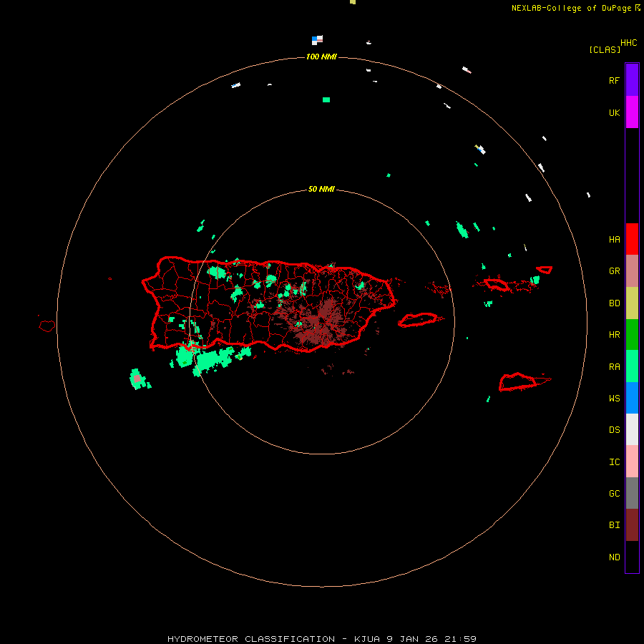The width and height of the screenshot is (644, 644).
Task: Select the light pink IC legend swatch
Action: coord(632,462)
